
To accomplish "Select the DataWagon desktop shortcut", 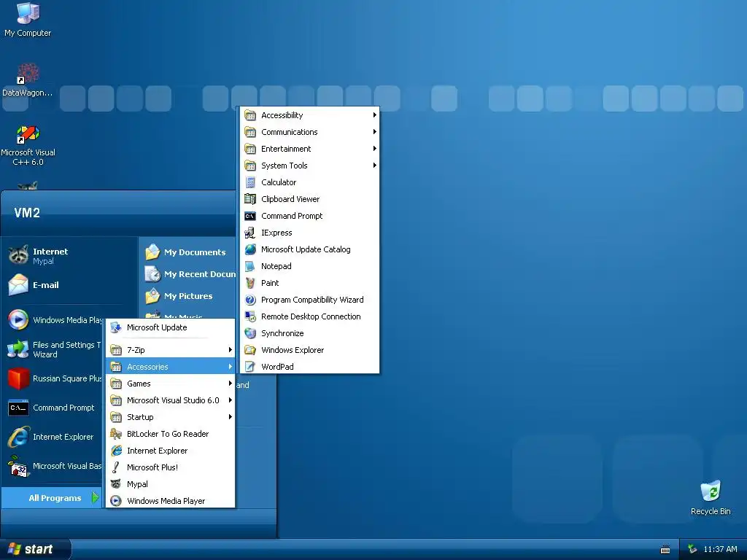I will (28, 80).
